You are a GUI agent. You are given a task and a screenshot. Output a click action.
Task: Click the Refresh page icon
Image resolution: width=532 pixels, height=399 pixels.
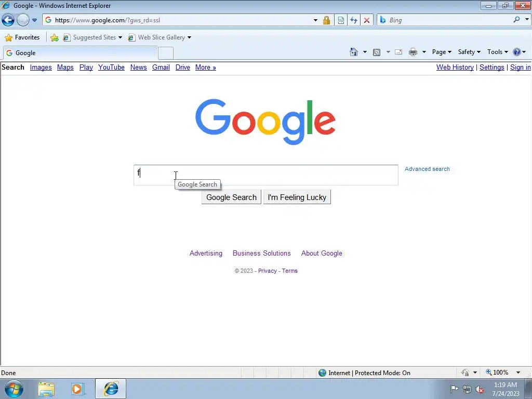[x=354, y=20]
